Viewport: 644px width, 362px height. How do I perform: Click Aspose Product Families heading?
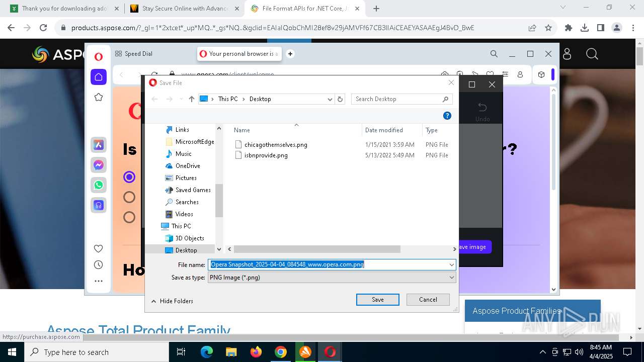pyautogui.click(x=517, y=311)
